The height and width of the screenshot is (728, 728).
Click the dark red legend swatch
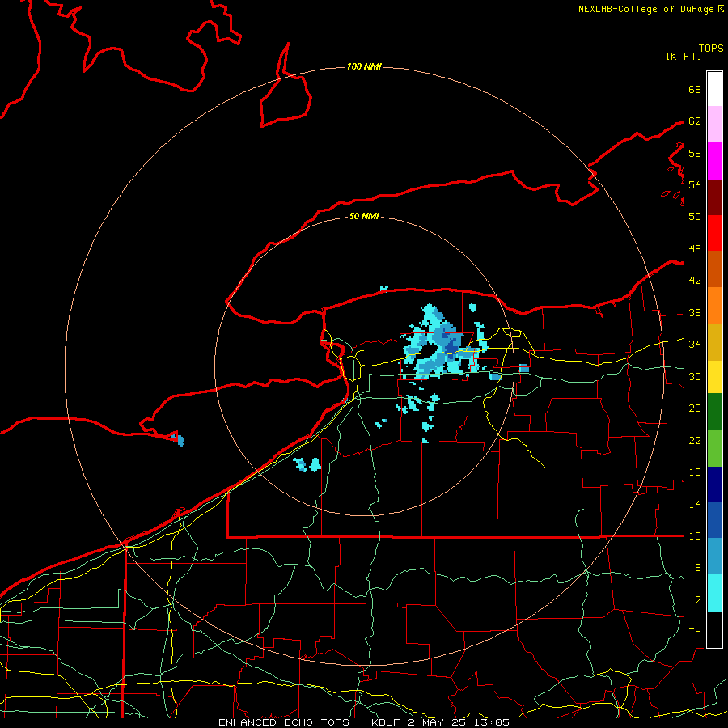click(x=714, y=197)
